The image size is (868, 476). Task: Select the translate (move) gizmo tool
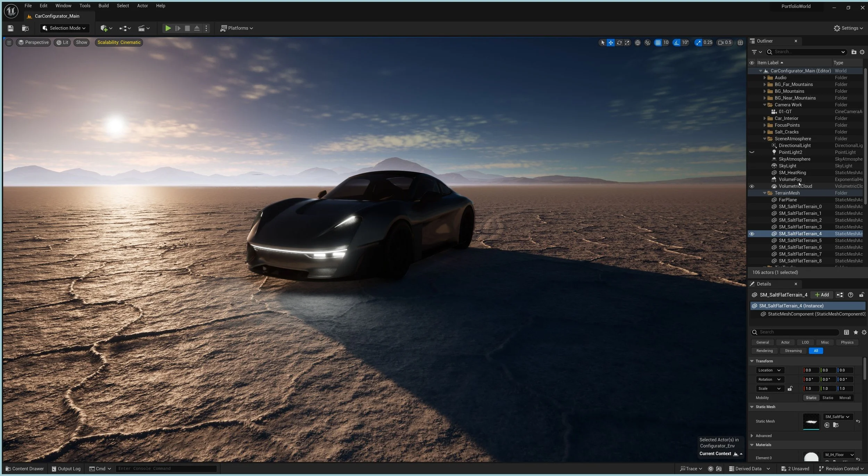coord(610,42)
